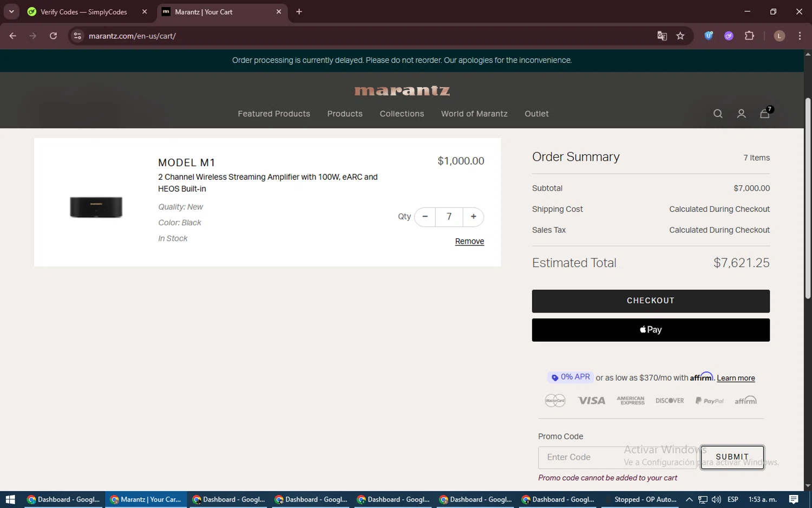Open the MODEL M1 product title
This screenshot has height=508, width=812.
[x=187, y=162]
